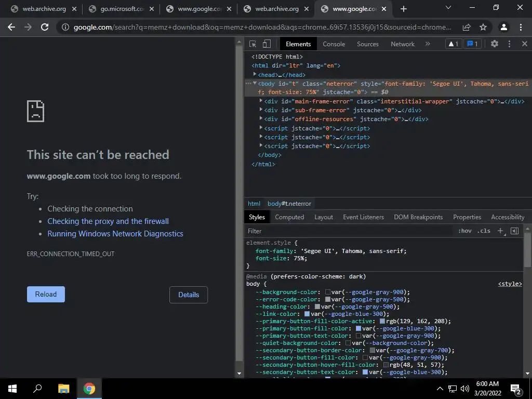Toggle element state with :hov
The height and width of the screenshot is (399, 532).
(x=465, y=231)
